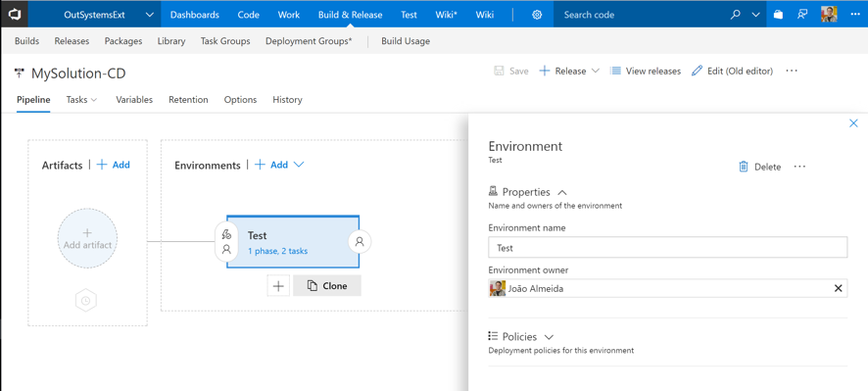868x391 pixels.
Task: Switch to Variables tab
Action: pyautogui.click(x=134, y=100)
